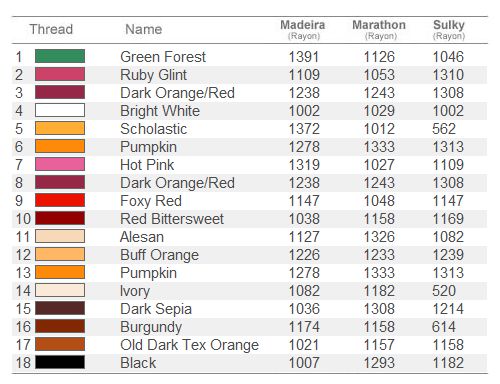
Task: Click Sulky value 562 for Scholastic
Action: (444, 129)
